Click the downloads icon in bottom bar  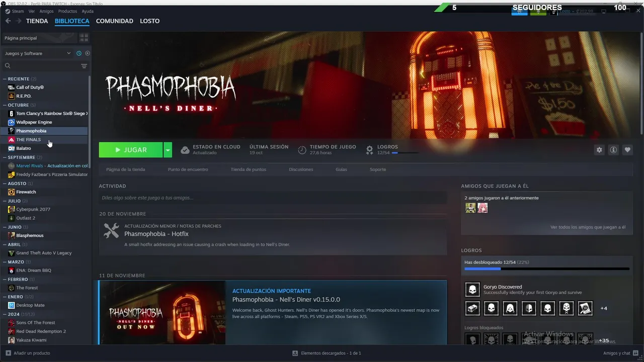pos(295,353)
